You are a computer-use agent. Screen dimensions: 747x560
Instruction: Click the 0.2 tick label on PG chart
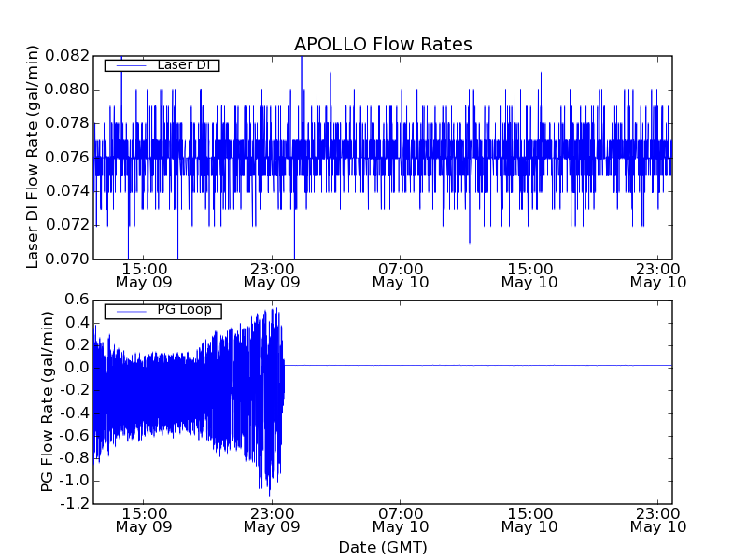(x=78, y=344)
